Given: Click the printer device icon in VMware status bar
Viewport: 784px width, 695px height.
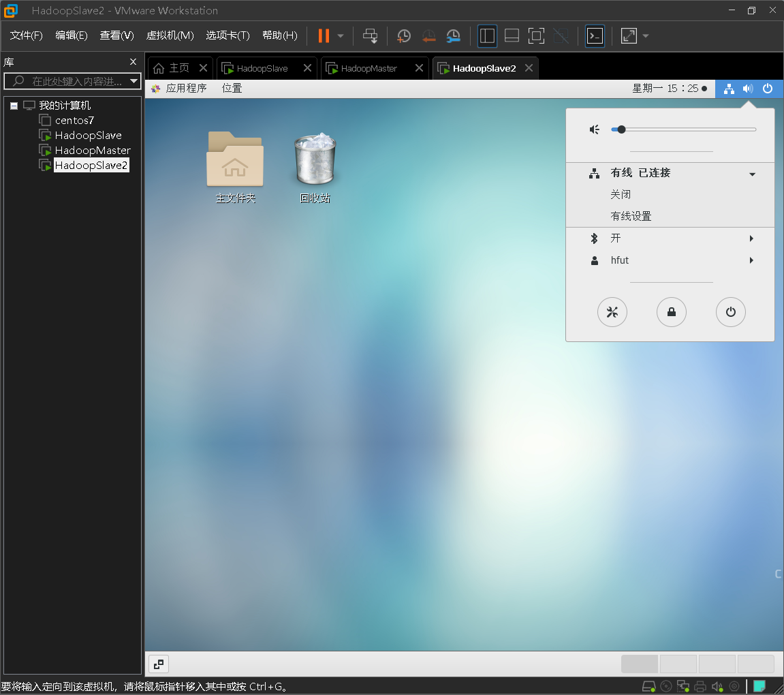Looking at the screenshot, I should coord(700,687).
